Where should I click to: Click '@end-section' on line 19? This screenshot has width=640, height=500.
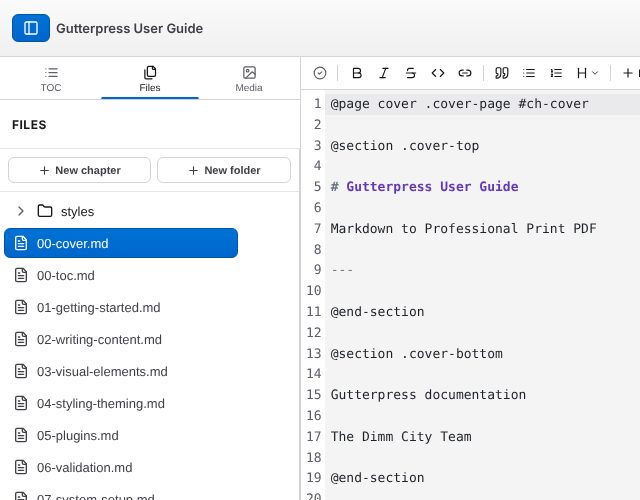click(x=377, y=478)
